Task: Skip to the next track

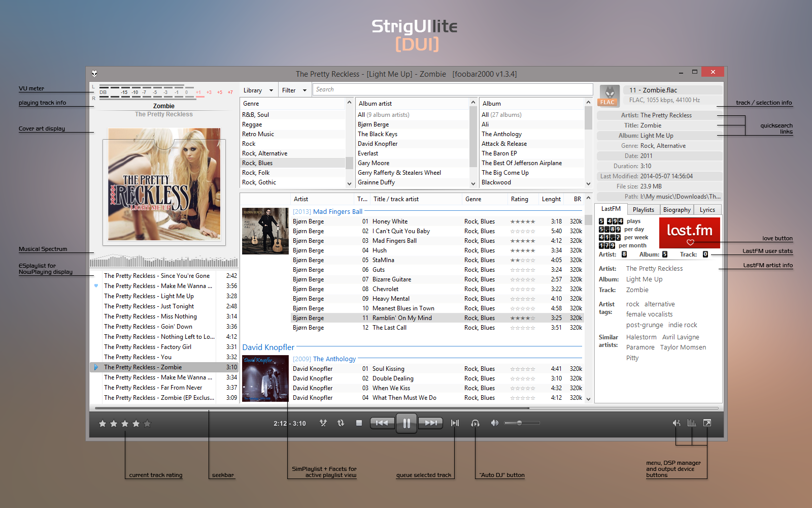Action: [430, 423]
